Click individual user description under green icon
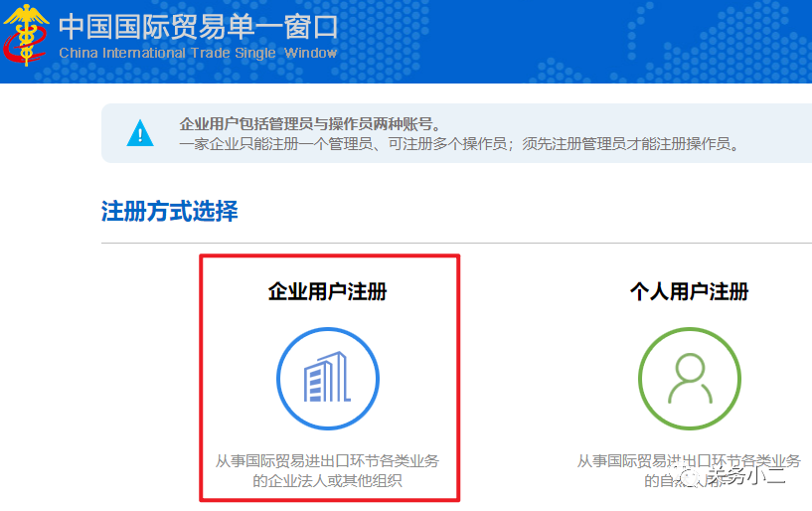This screenshot has height=511, width=812. pos(690,470)
